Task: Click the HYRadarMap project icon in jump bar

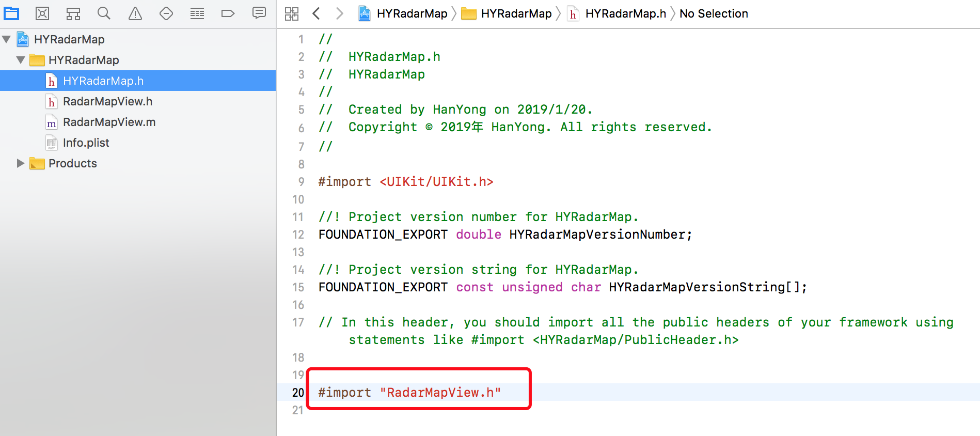Action: coord(365,13)
